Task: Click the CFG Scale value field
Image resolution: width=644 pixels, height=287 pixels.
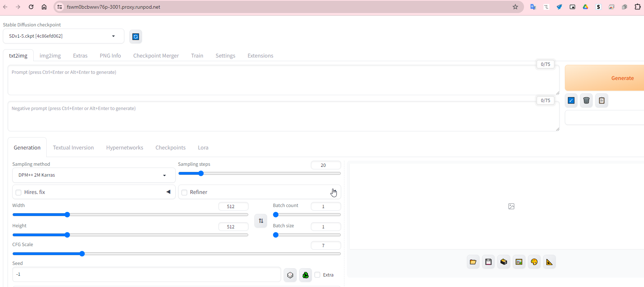Action: [x=326, y=246]
